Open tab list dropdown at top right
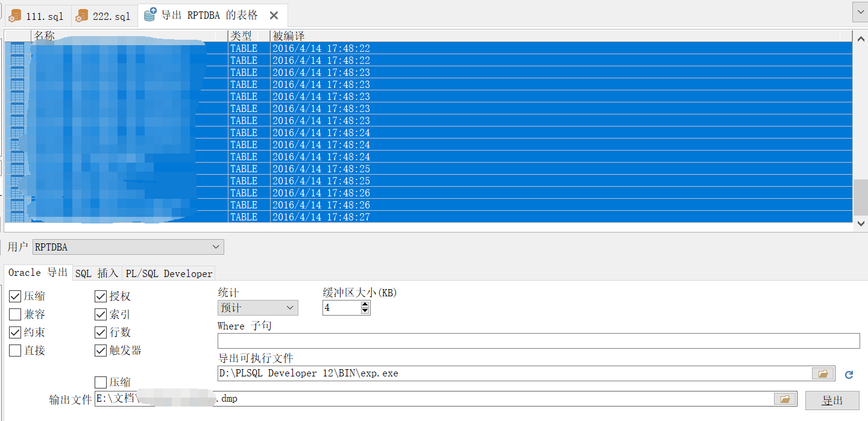The width and height of the screenshot is (868, 421). pyautogui.click(x=859, y=11)
